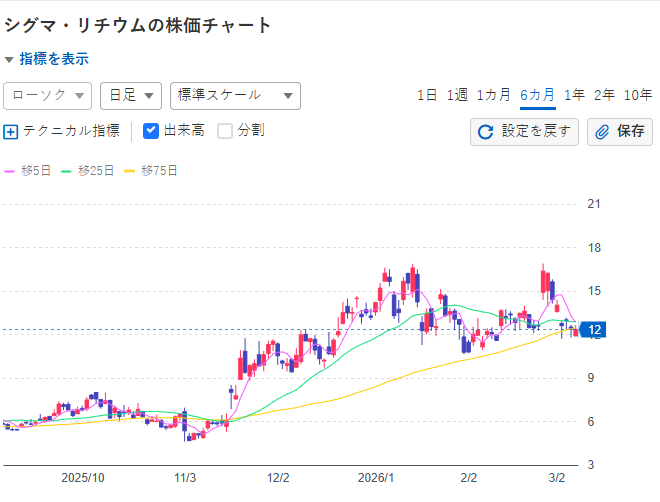Image resolution: width=660 pixels, height=502 pixels.
Task: Open the ローソク chart type dropdown
Action: pos(48,96)
